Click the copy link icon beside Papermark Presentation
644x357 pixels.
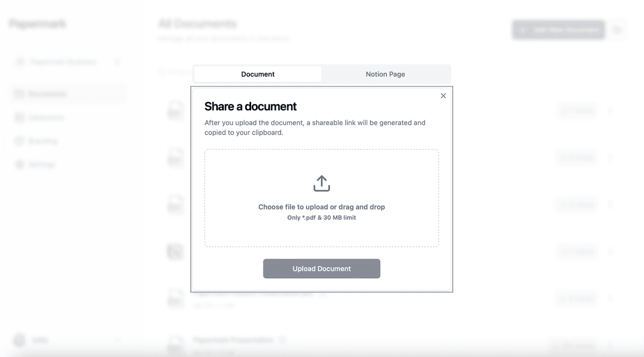coord(283,340)
